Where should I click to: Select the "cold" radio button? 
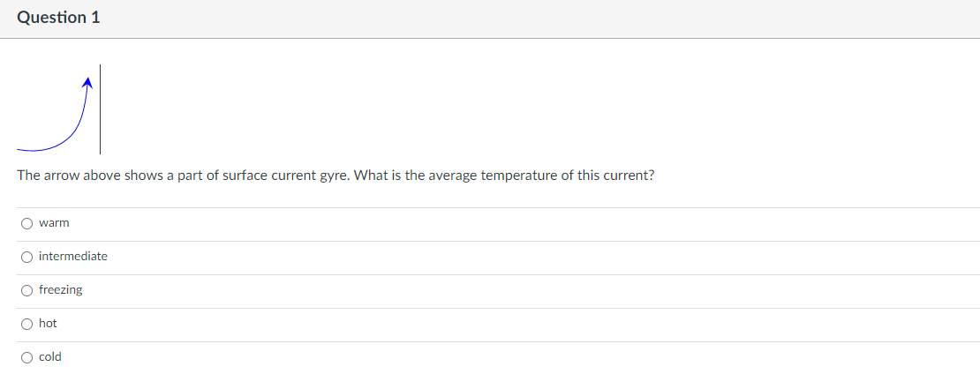tap(26, 358)
